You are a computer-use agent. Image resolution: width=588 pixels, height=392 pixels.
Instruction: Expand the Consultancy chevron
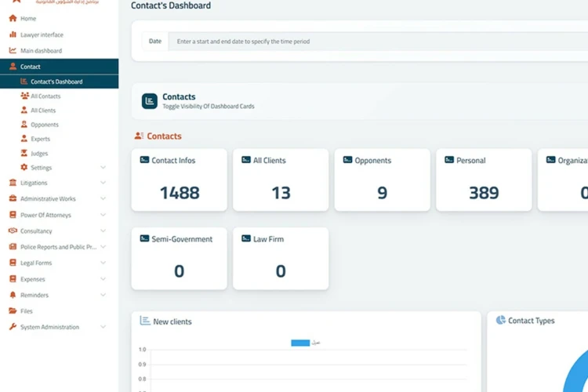[x=103, y=230]
